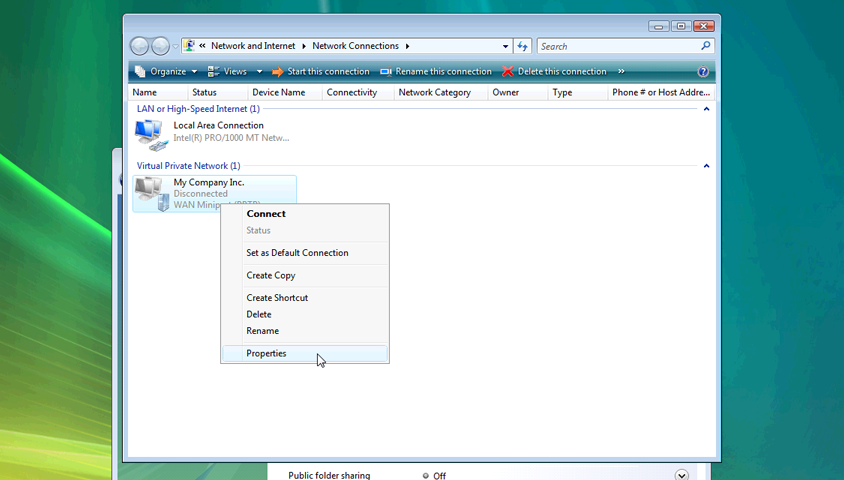Click the refresh button beside address bar

(523, 46)
